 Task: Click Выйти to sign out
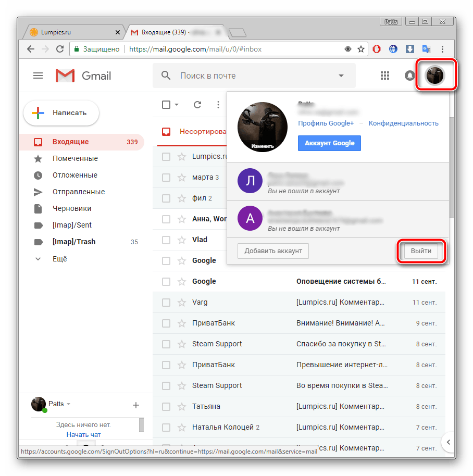point(421,251)
